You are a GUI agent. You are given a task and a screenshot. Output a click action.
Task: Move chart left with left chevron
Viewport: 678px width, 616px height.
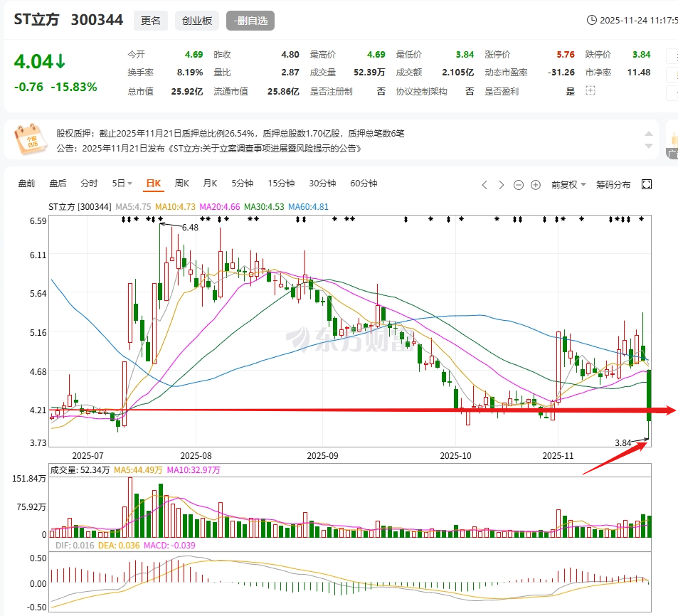coord(484,185)
